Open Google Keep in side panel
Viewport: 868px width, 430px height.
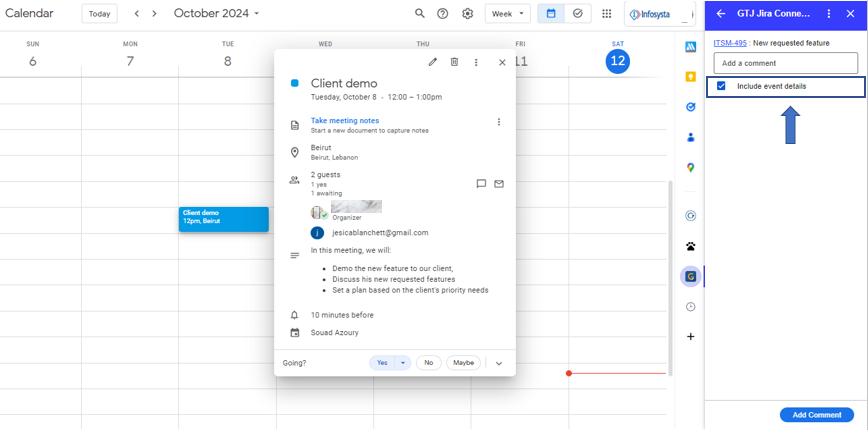point(690,77)
